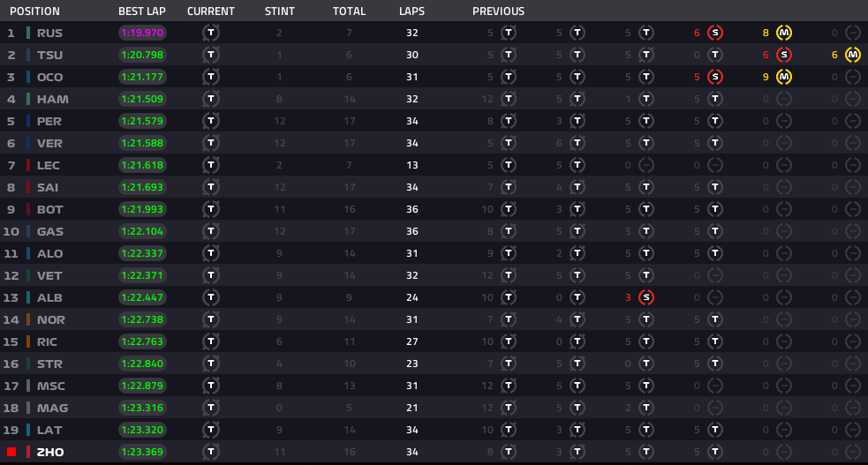Click the red soft tyre icon in TSU row

[784, 55]
